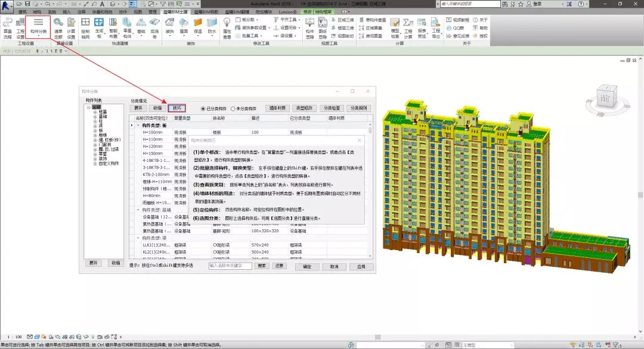Expand the 门窗洞 tree node

[x=95, y=144]
